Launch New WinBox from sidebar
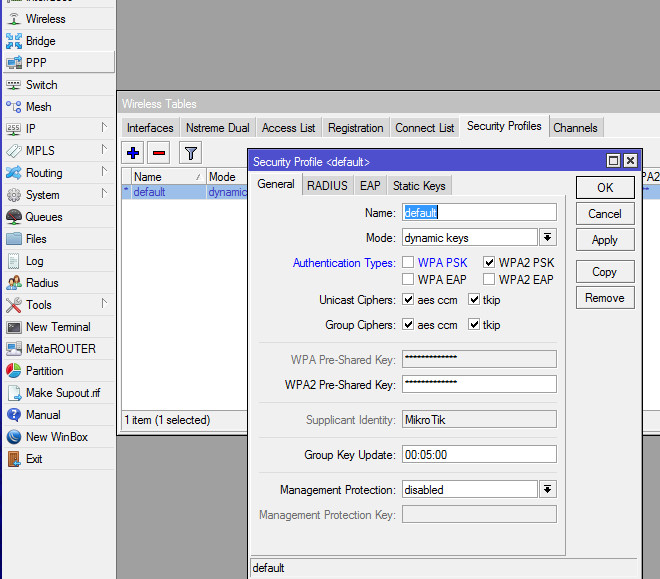 56,437
